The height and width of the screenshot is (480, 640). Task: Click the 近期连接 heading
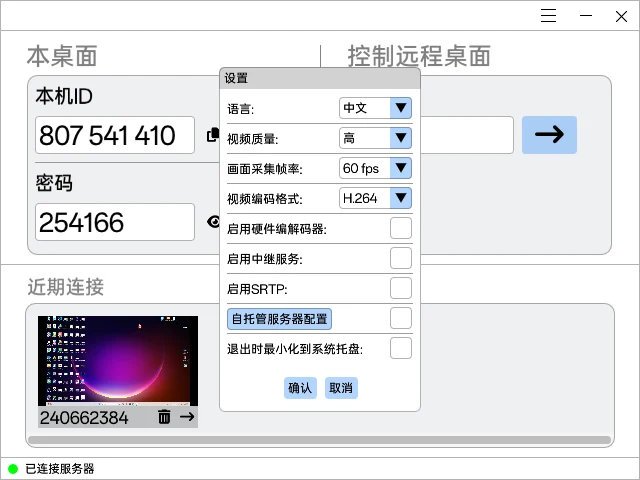click(66, 287)
